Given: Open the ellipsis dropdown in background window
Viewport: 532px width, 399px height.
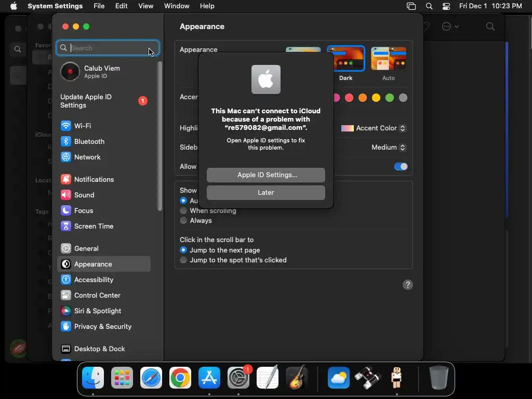Looking at the screenshot, I should (x=450, y=26).
